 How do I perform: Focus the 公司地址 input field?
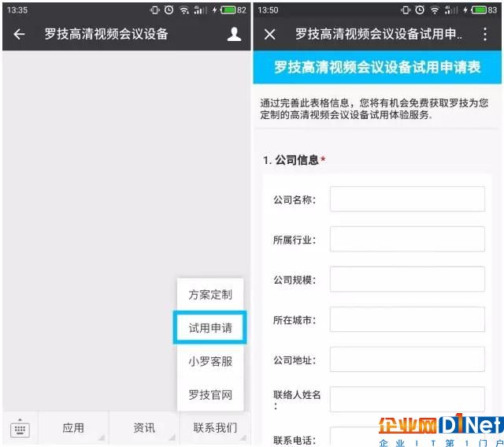point(407,359)
